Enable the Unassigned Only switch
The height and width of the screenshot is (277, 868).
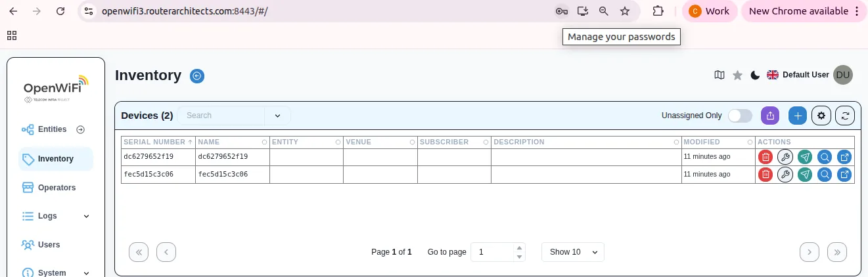(740, 116)
